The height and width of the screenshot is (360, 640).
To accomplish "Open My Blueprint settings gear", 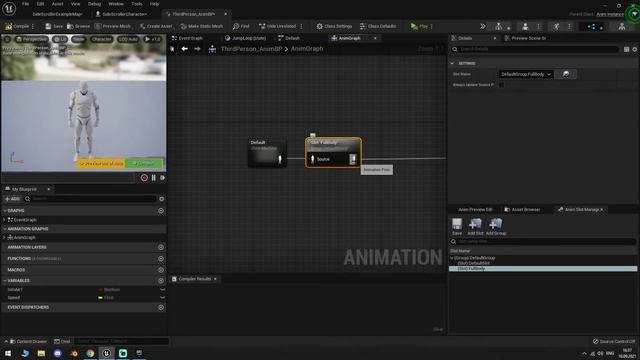I will pos(162,199).
